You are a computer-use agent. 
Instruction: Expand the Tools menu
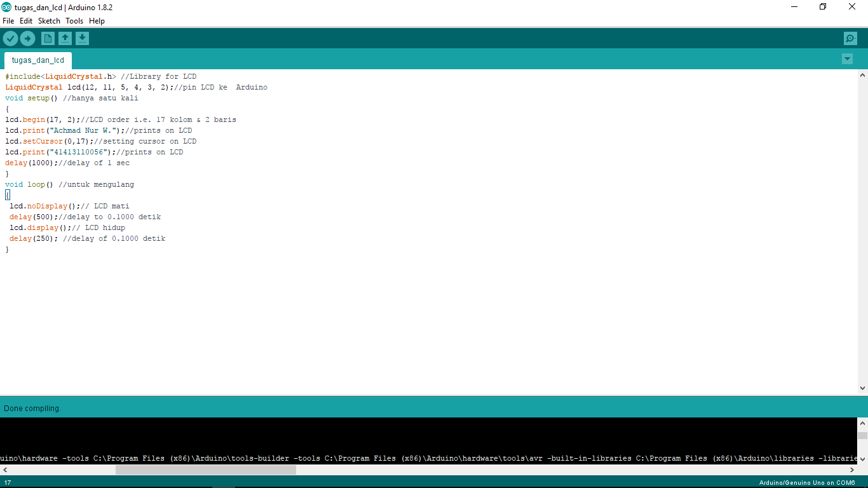(74, 21)
